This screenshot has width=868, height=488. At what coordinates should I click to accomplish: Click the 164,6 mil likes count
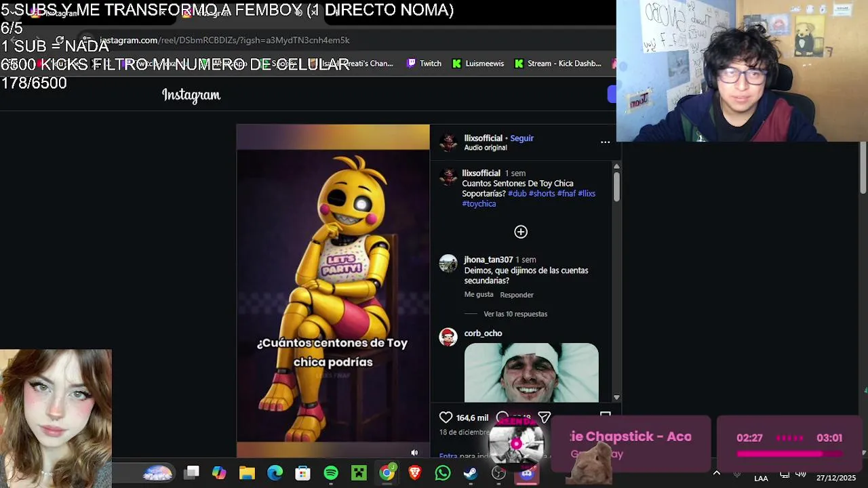click(472, 418)
